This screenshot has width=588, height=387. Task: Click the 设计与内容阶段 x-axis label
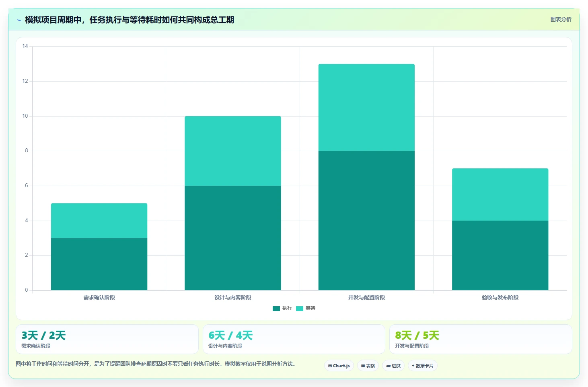(233, 297)
